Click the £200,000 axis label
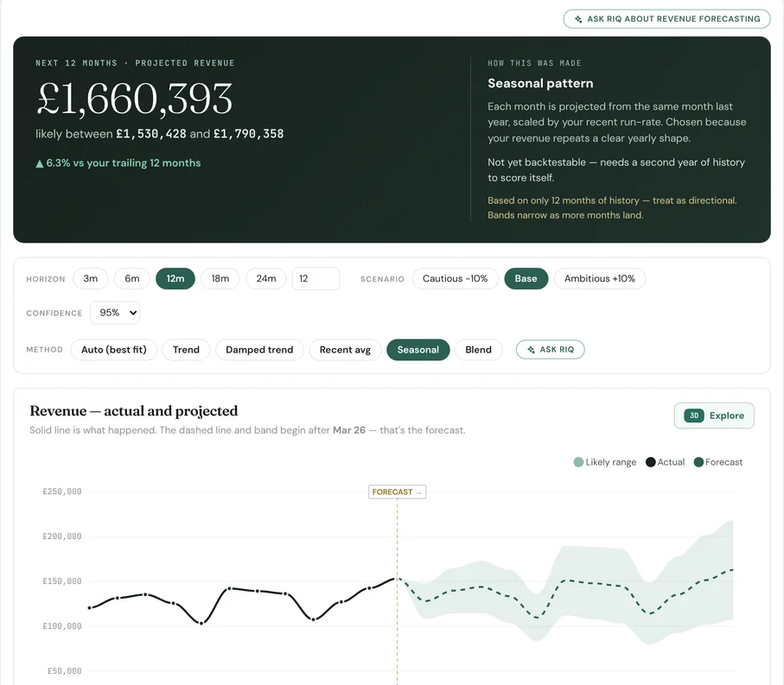The width and height of the screenshot is (784, 685). tap(62, 536)
